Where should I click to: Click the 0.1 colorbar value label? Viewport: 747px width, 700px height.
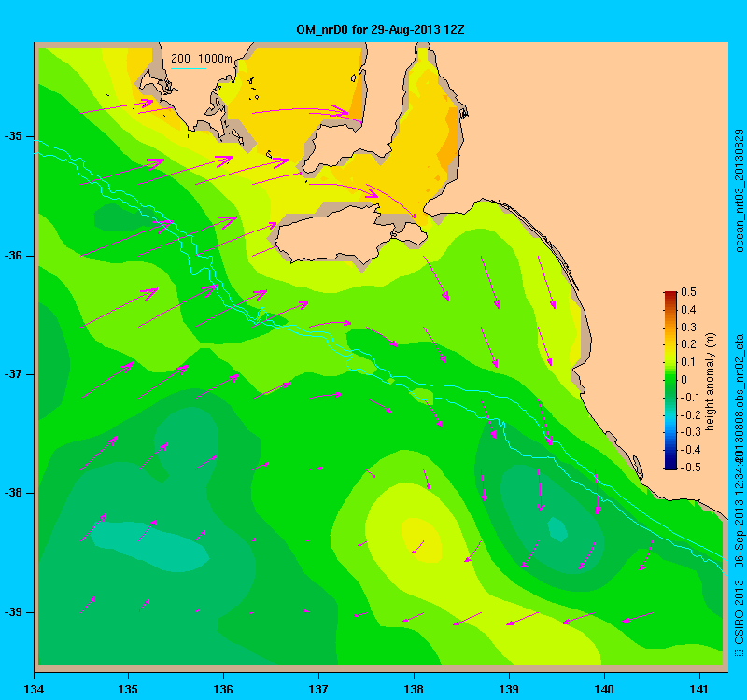[x=688, y=362]
